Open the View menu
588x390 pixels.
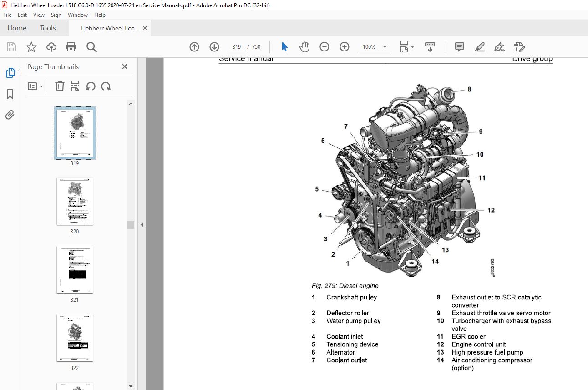tap(39, 15)
